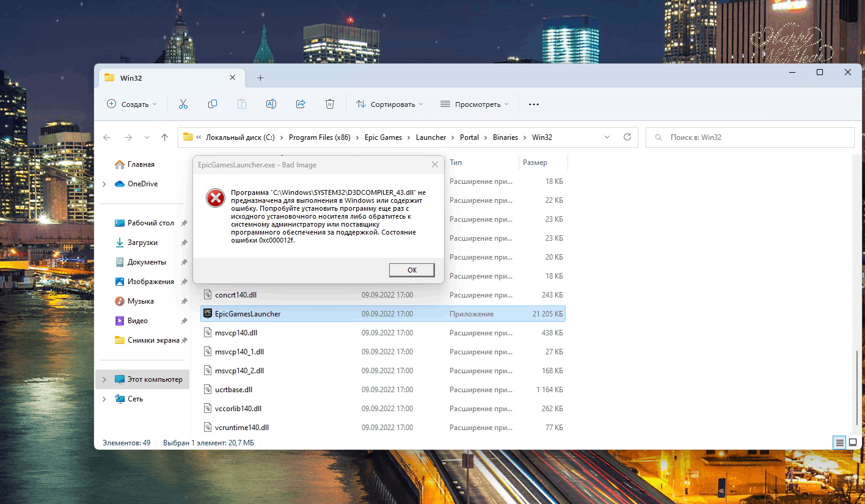Open Снимки экрана folder in sidebar
The height and width of the screenshot is (504, 865).
[153, 340]
